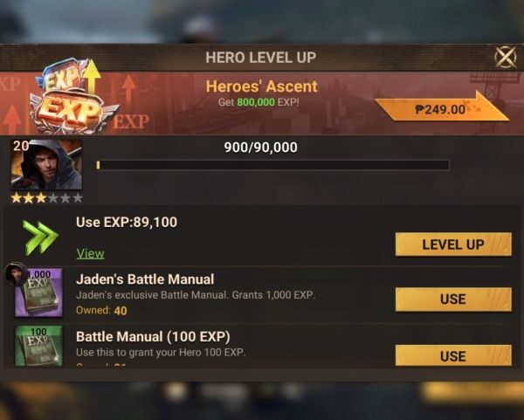Viewport: 524px width, 420px height.
Task: Open the hooded hero portrait
Action: [46, 164]
